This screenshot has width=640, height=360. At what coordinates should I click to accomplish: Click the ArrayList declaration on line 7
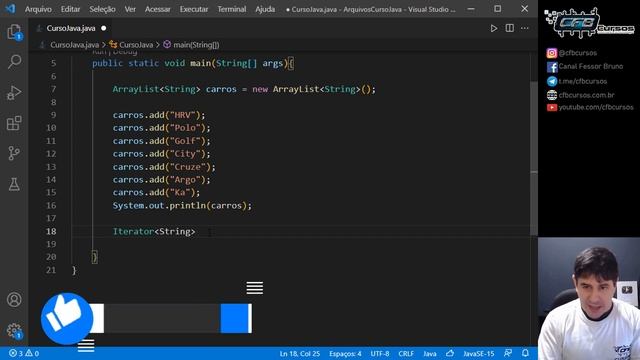point(244,89)
